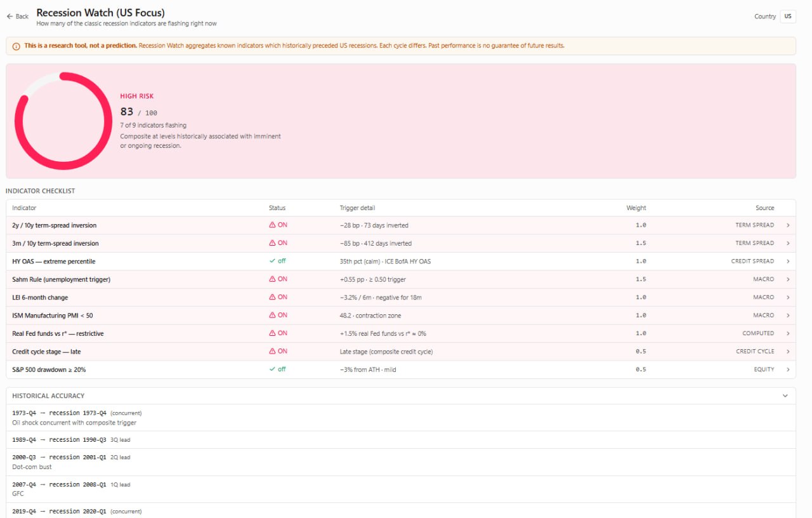Click the Trigger detail column header
Viewport: 812px width, 518px height.
click(x=357, y=208)
